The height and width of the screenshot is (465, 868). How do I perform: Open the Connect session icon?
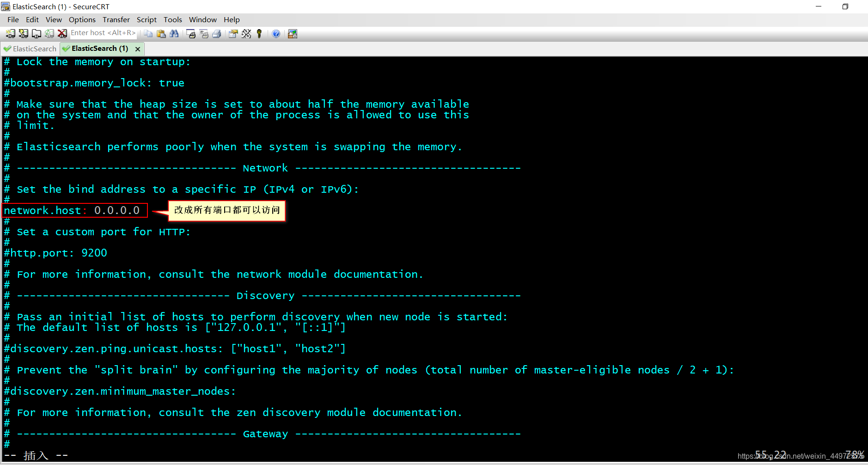point(10,34)
